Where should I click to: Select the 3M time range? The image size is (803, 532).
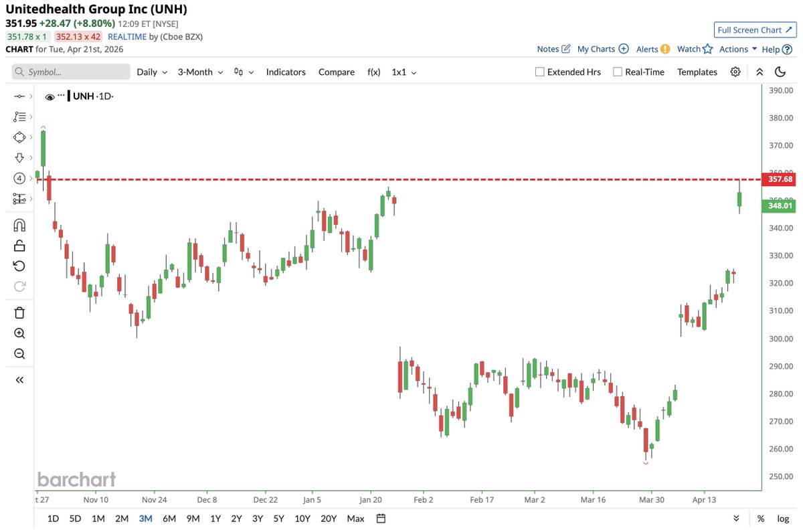(145, 519)
